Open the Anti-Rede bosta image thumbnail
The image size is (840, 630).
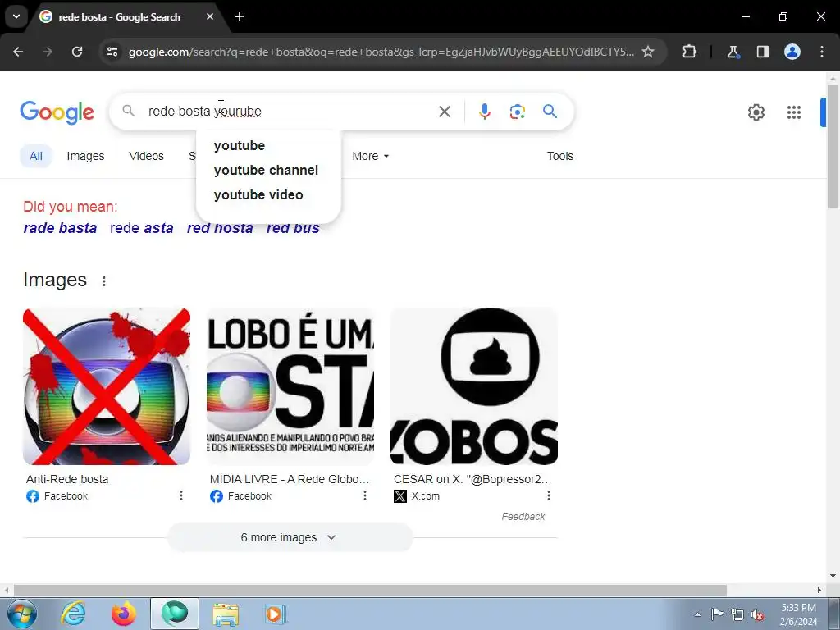[x=107, y=386]
